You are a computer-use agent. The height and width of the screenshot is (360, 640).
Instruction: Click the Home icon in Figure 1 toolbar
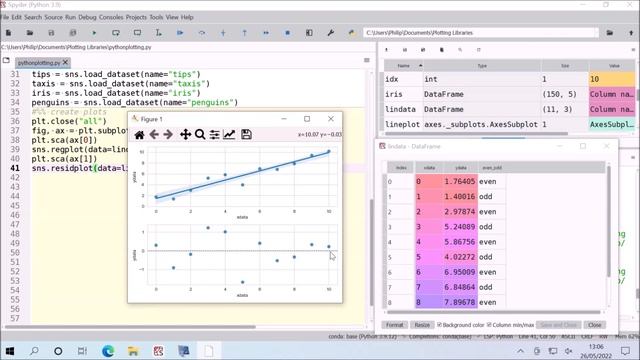pos(139,135)
